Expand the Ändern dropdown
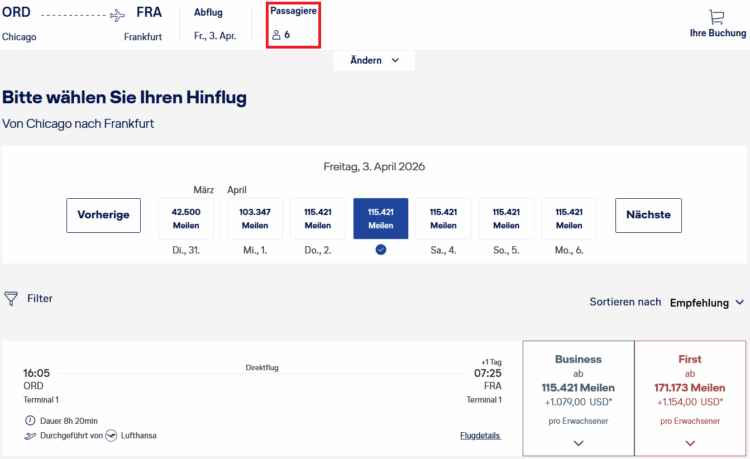 click(374, 60)
